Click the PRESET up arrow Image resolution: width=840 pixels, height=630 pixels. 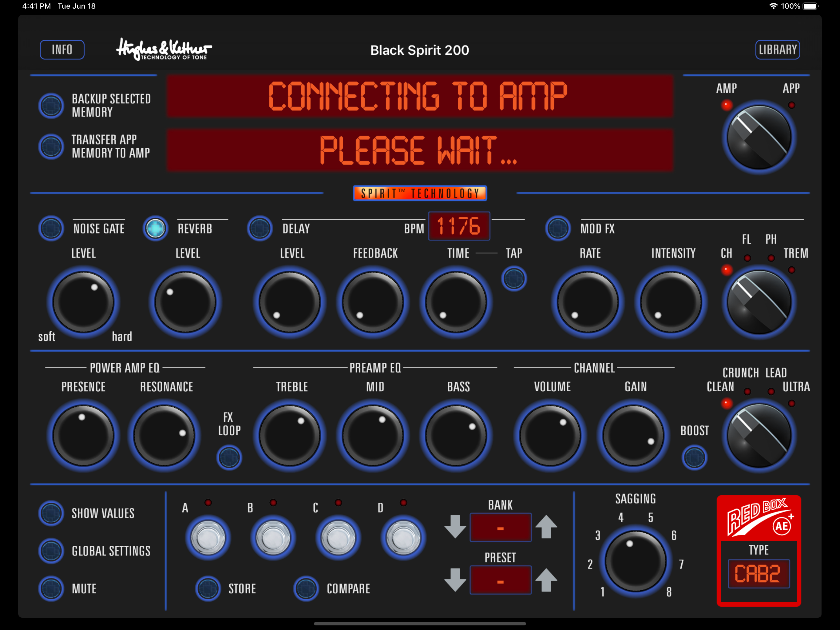[x=546, y=580]
